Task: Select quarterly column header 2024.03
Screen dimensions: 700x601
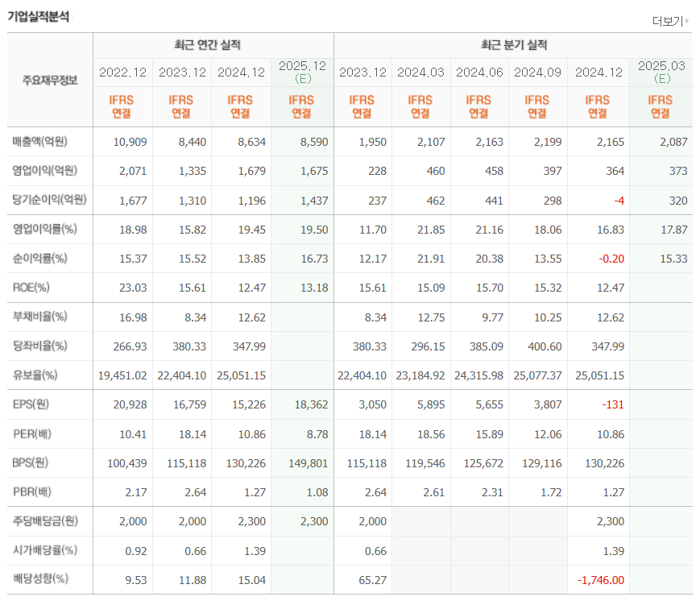Action: click(x=420, y=73)
